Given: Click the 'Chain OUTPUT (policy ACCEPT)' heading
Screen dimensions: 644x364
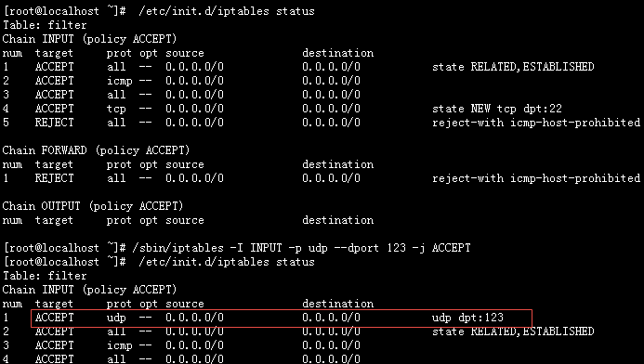Looking at the screenshot, I should [x=93, y=206].
